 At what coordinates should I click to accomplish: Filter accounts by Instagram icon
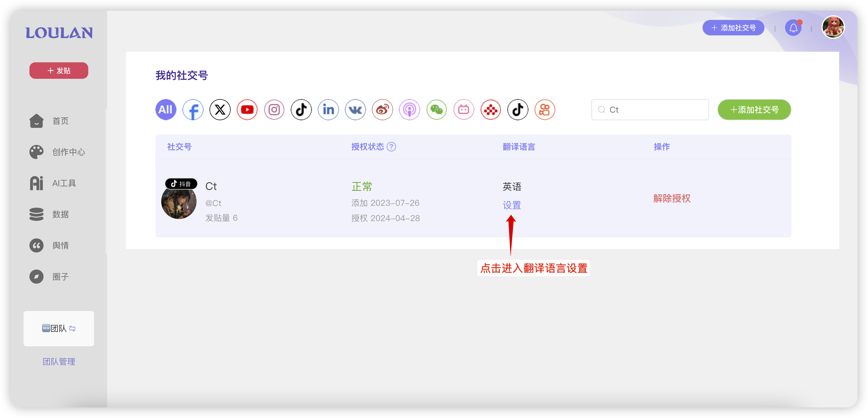[x=274, y=110]
